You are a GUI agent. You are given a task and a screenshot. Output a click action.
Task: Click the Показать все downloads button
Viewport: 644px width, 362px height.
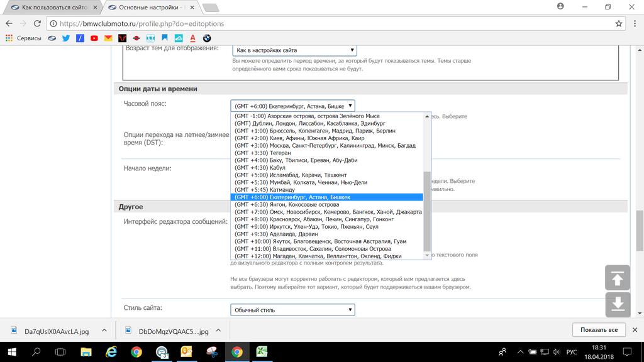pos(599,330)
